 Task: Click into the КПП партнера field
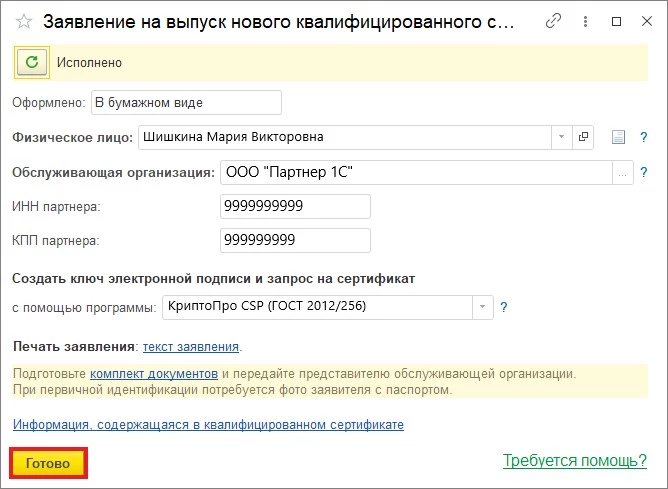pyautogui.click(x=295, y=241)
